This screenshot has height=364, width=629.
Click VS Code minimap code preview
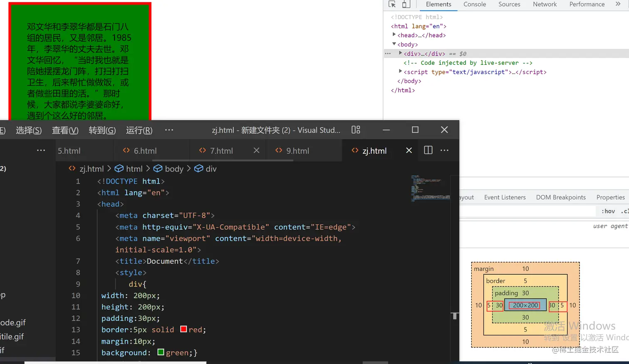(x=430, y=188)
